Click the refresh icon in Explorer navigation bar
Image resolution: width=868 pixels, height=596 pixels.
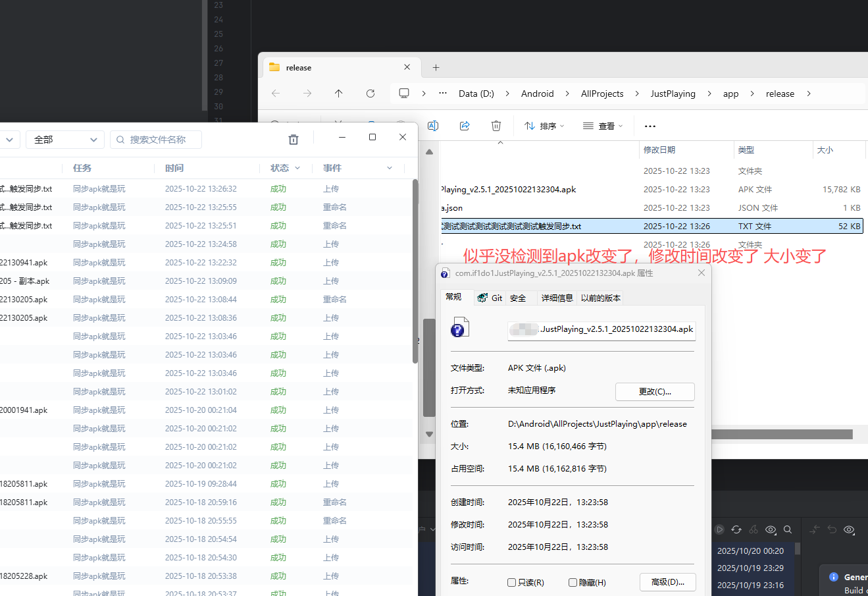pos(370,94)
